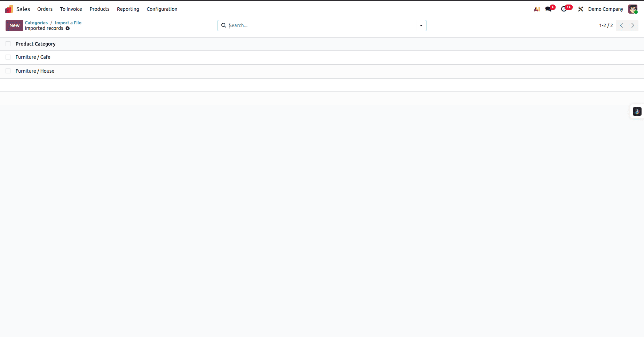Expand the search filters dropdown arrow
The image size is (644, 337).
click(421, 25)
